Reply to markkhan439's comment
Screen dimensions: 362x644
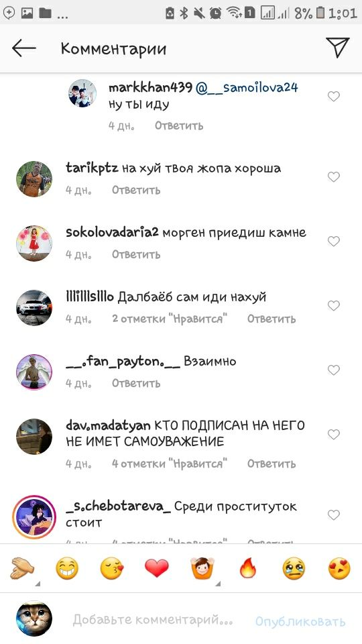click(179, 125)
